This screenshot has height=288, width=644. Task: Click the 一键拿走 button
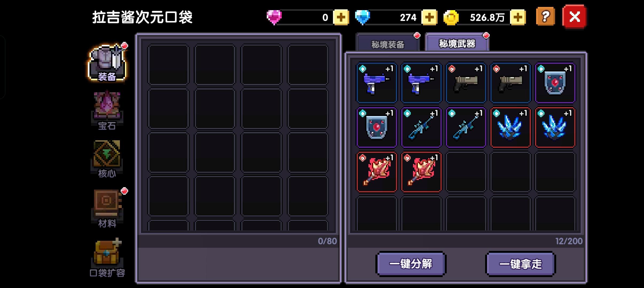click(x=520, y=264)
